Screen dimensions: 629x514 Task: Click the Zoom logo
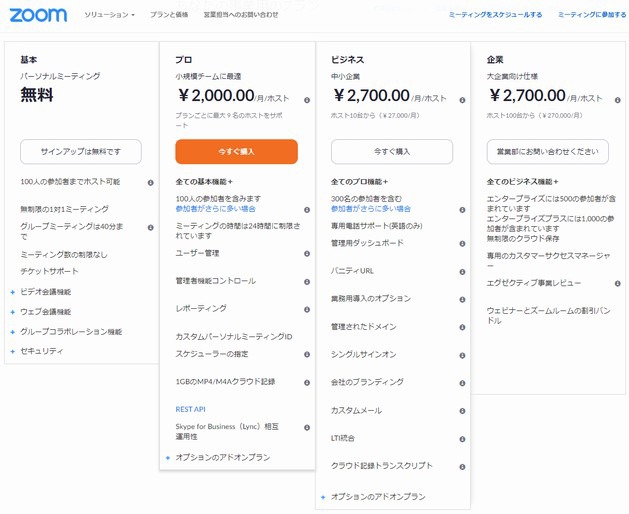pyautogui.click(x=38, y=15)
